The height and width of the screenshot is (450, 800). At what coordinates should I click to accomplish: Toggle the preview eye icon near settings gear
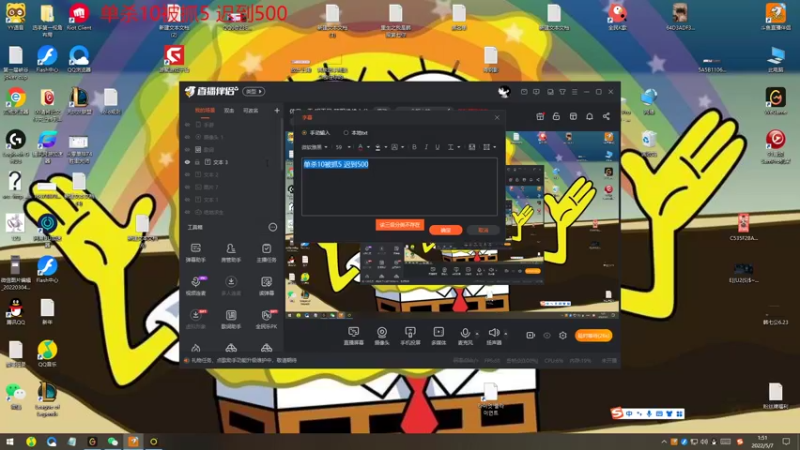(x=547, y=335)
